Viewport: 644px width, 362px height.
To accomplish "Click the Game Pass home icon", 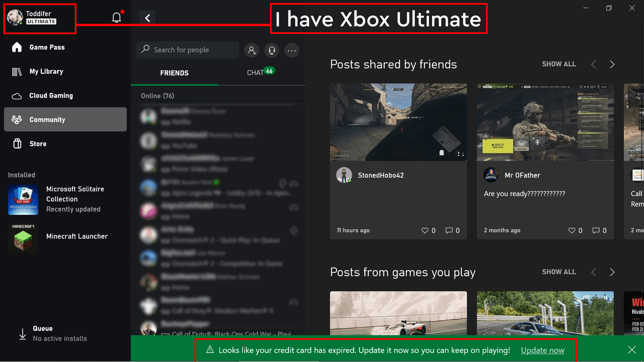I will click(x=17, y=47).
